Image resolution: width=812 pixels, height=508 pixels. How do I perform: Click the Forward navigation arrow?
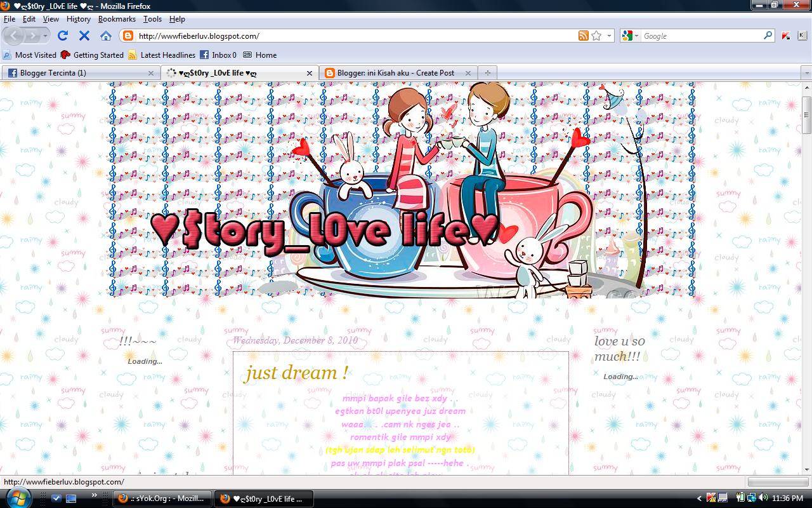(33, 36)
